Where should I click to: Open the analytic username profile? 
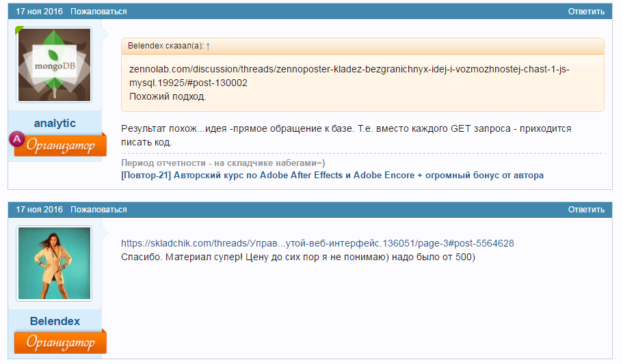click(x=55, y=123)
